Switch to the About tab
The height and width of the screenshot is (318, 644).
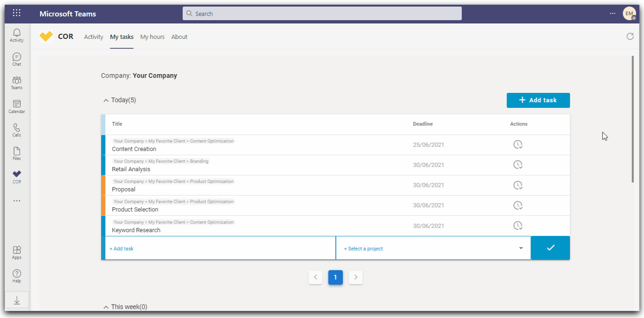coord(179,37)
